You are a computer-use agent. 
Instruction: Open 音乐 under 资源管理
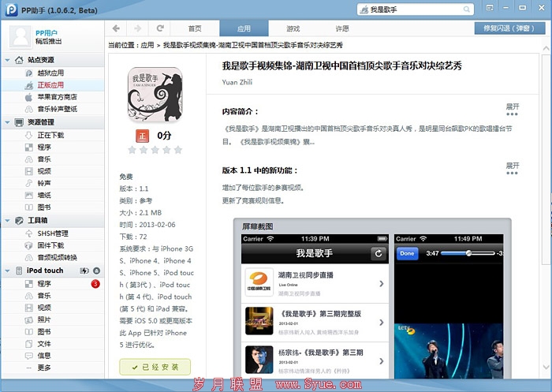point(53,159)
